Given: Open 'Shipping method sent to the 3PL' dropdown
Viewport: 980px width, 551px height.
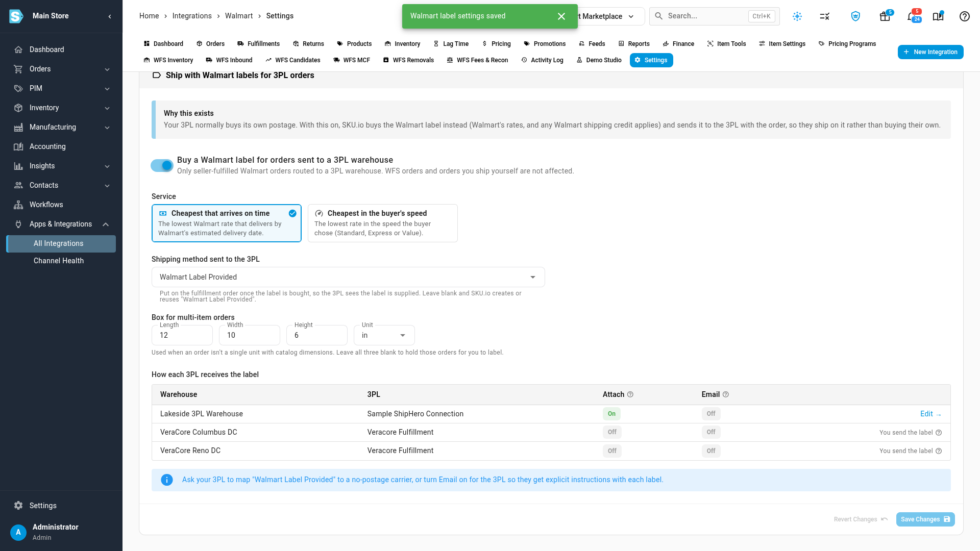Looking at the screenshot, I should tap(348, 277).
